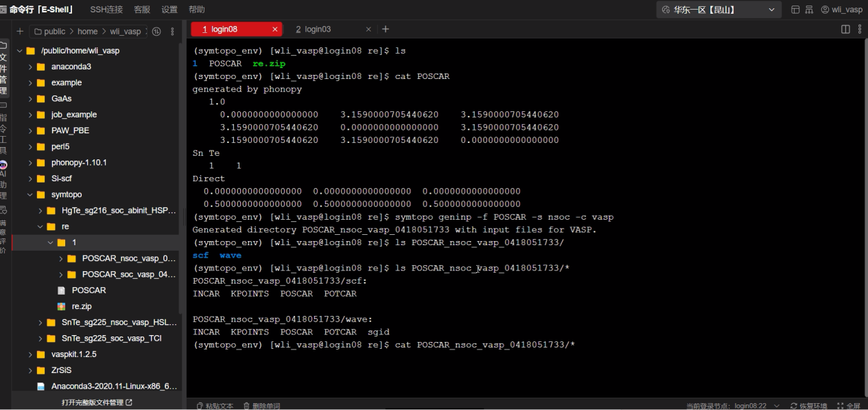Click 全屏 fullscreen button
Viewport: 868px width, 410px height.
click(x=847, y=406)
